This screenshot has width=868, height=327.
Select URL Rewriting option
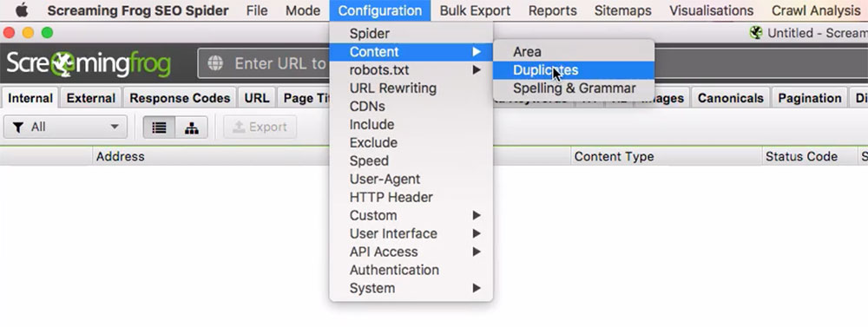[411, 88]
